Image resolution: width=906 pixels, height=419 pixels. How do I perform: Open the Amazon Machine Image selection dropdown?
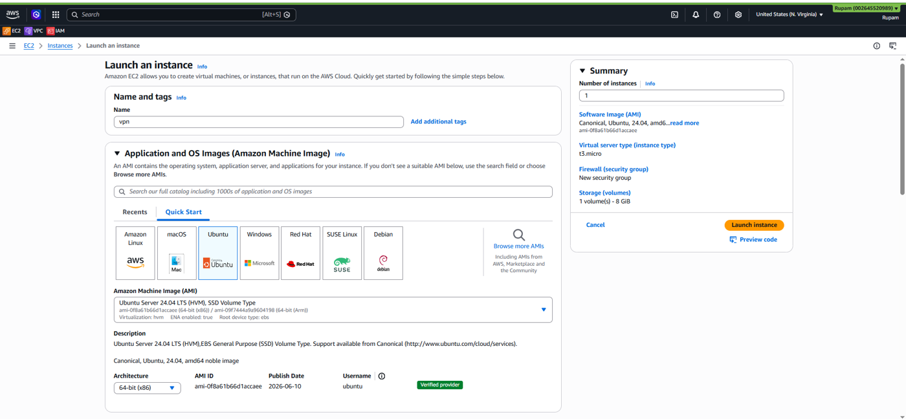click(333, 310)
